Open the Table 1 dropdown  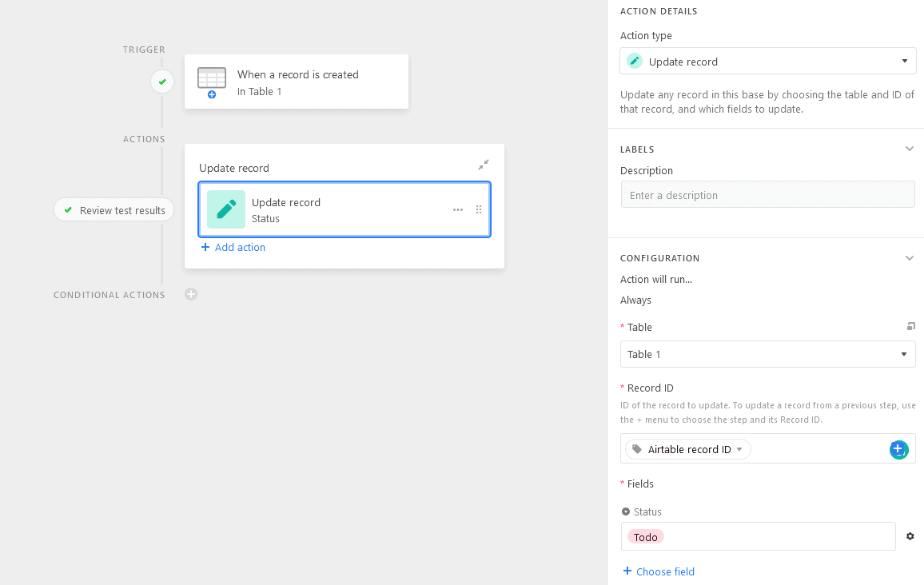click(x=768, y=354)
